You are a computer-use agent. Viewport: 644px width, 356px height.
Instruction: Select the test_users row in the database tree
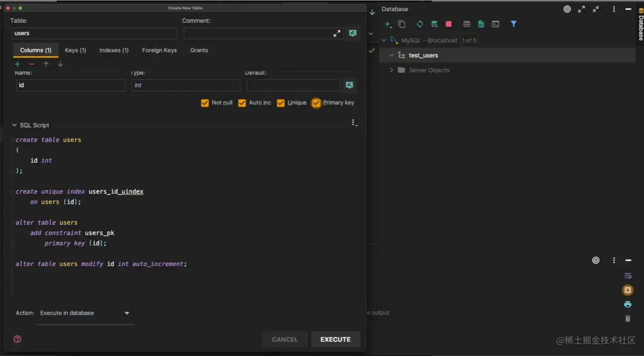coord(507,55)
